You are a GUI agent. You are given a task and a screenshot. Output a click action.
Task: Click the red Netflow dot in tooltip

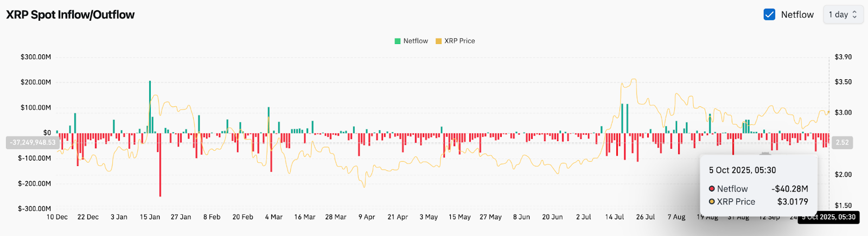712,189
